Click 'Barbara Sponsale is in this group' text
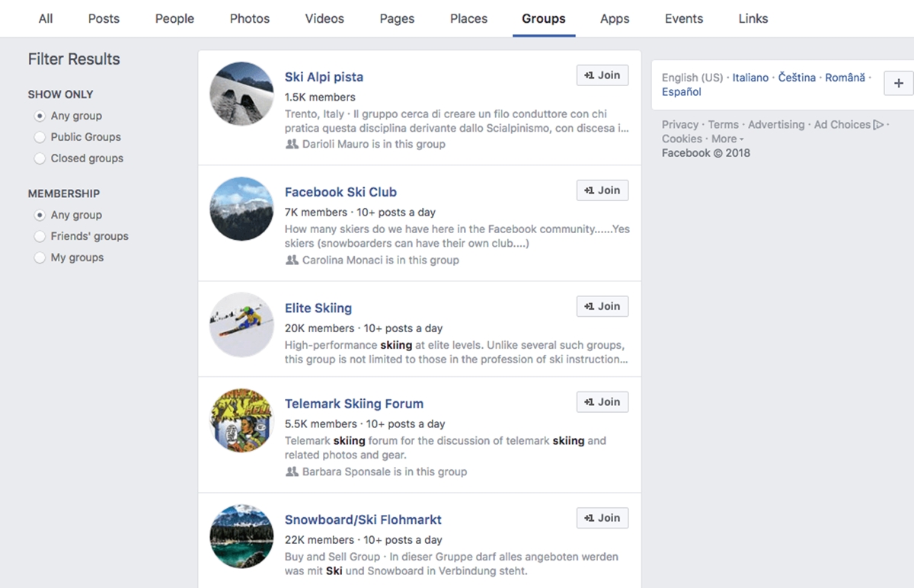The width and height of the screenshot is (914, 588). (385, 471)
